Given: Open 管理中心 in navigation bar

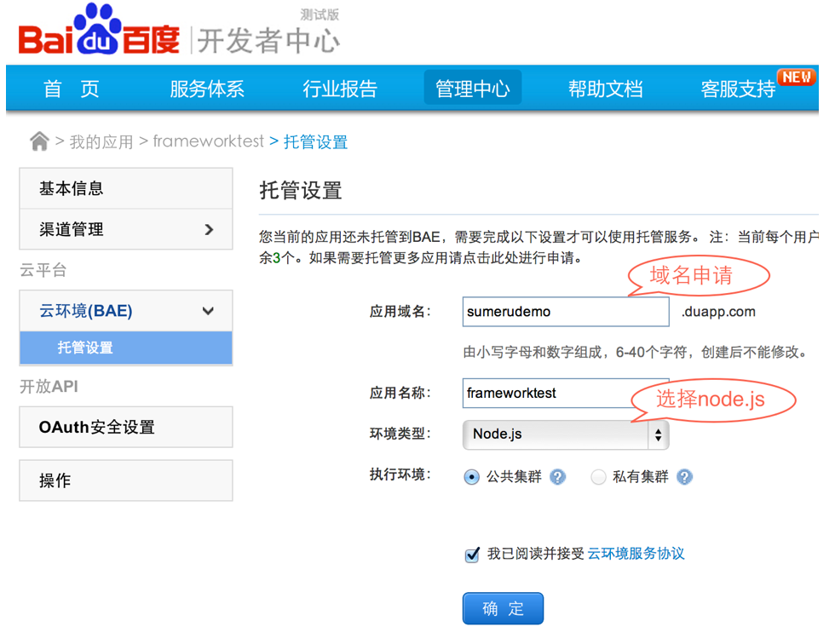Looking at the screenshot, I should [472, 88].
